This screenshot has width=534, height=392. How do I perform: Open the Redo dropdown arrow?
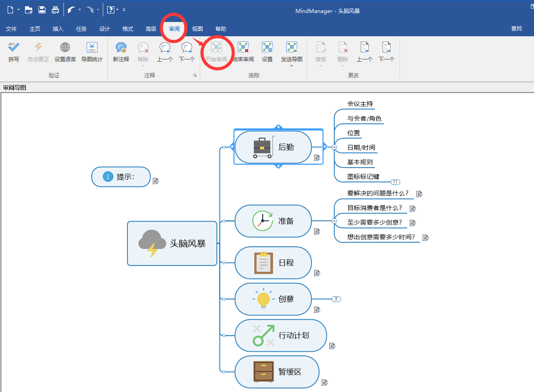coord(98,10)
